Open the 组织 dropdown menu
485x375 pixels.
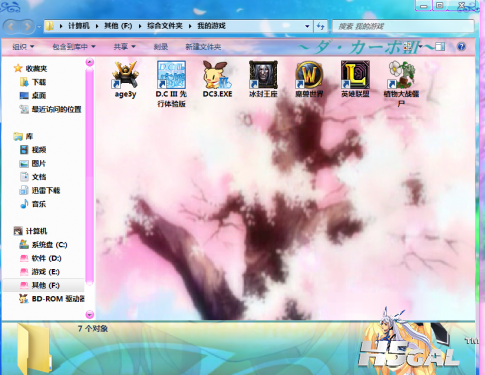coord(23,47)
